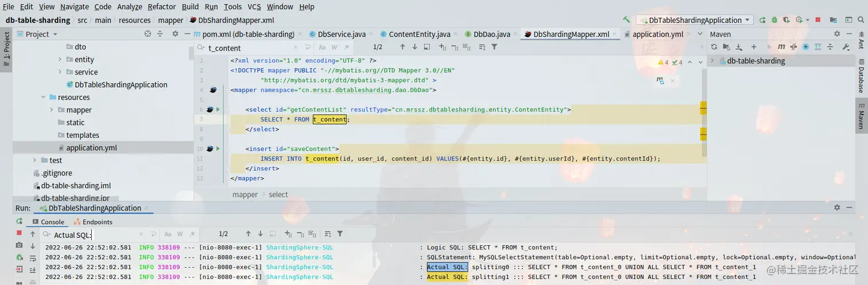868x285 pixels.
Task: Open the VCS menu
Action: click(x=254, y=7)
